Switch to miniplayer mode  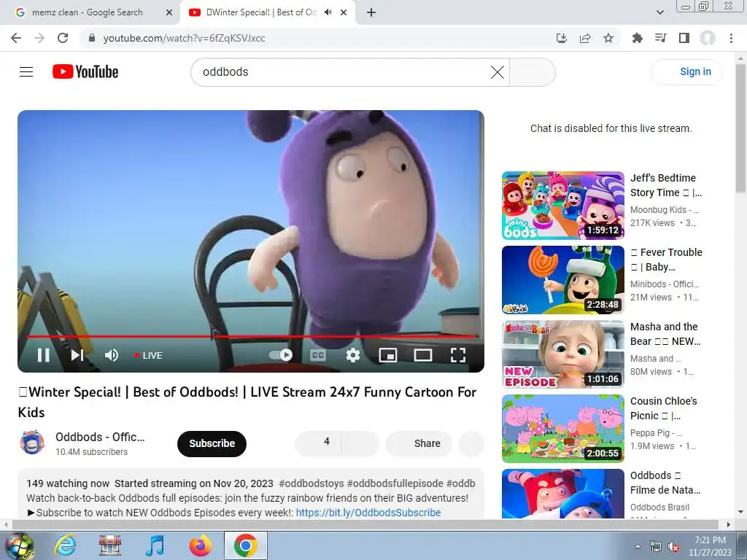[388, 355]
